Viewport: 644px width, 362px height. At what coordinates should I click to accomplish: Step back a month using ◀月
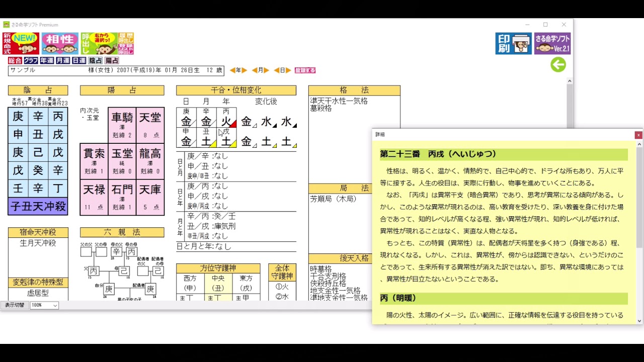tap(254, 70)
